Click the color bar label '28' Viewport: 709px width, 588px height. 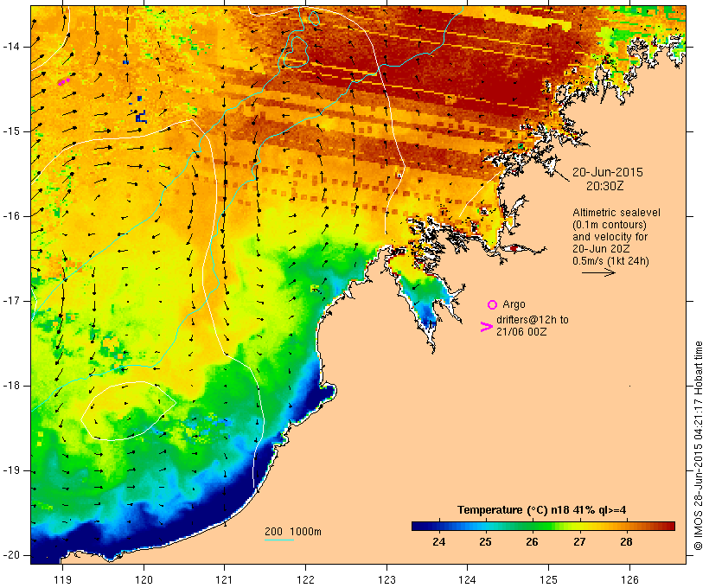coord(626,542)
